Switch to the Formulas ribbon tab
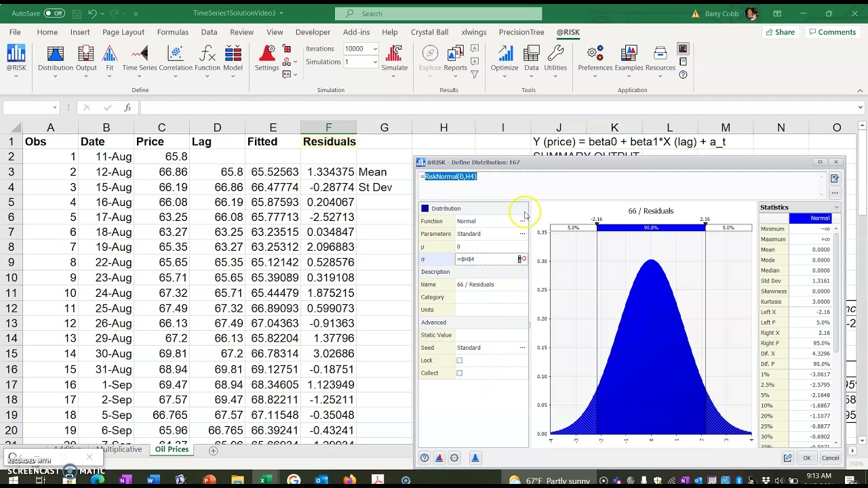This screenshot has height=488, width=868. (x=172, y=32)
